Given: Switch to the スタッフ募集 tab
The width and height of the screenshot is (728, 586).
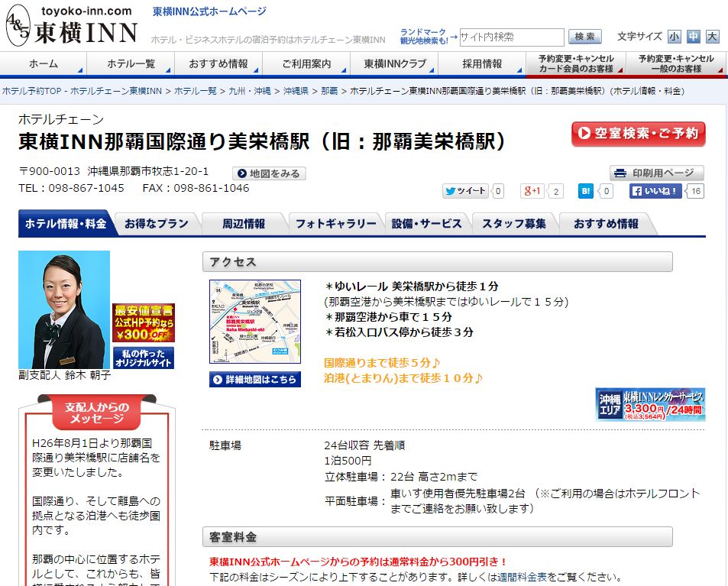Looking at the screenshot, I should click(x=514, y=224).
